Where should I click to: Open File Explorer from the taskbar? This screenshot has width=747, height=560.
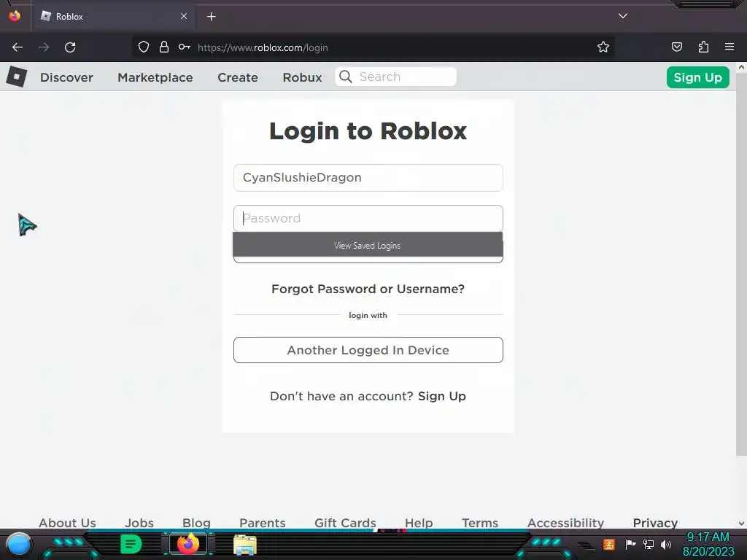(x=245, y=545)
